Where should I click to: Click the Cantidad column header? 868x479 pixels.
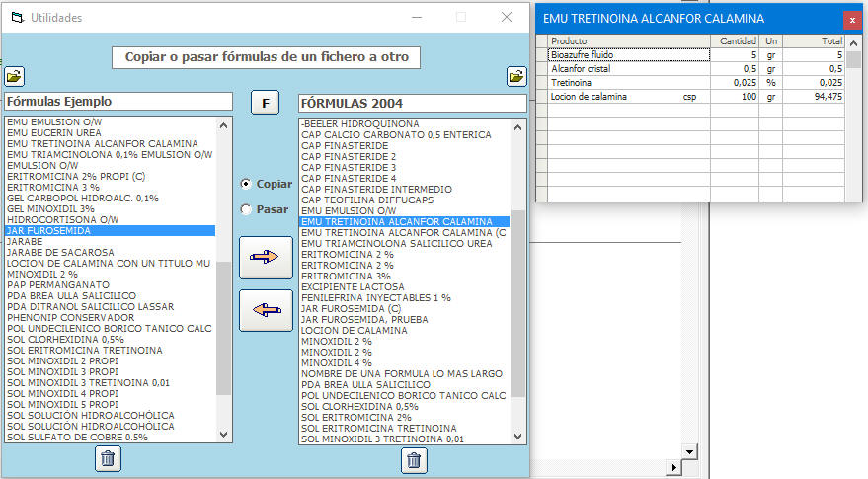click(x=735, y=40)
